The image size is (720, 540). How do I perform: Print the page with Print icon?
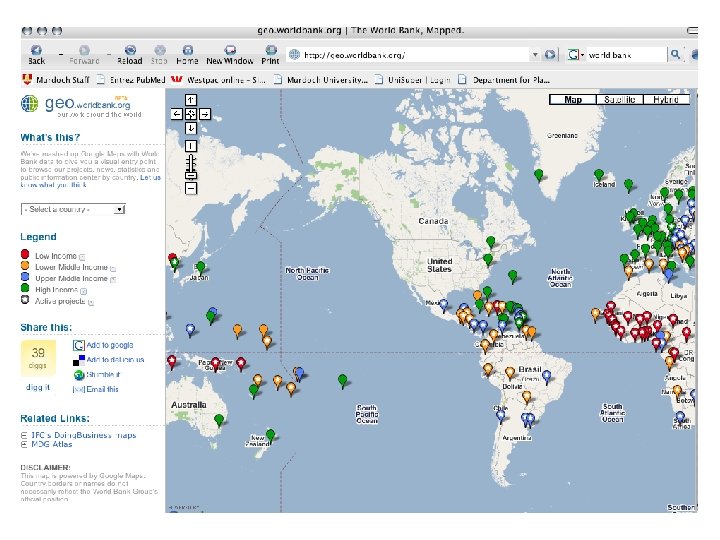pyautogui.click(x=270, y=55)
